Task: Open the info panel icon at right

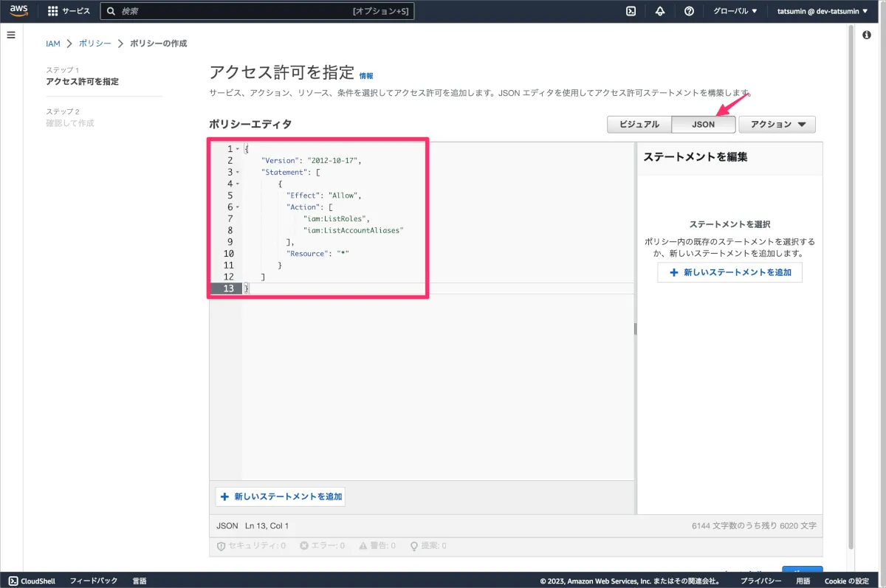Action: coord(867,35)
